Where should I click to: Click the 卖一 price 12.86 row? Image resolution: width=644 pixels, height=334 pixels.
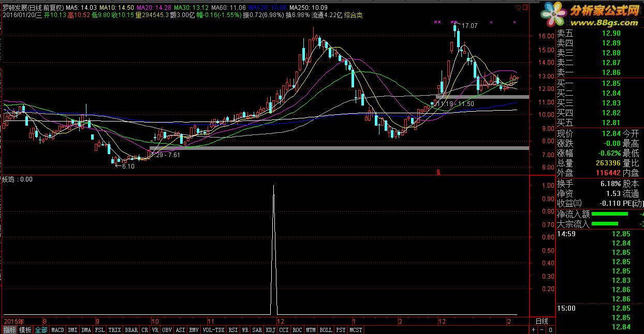tap(599, 73)
